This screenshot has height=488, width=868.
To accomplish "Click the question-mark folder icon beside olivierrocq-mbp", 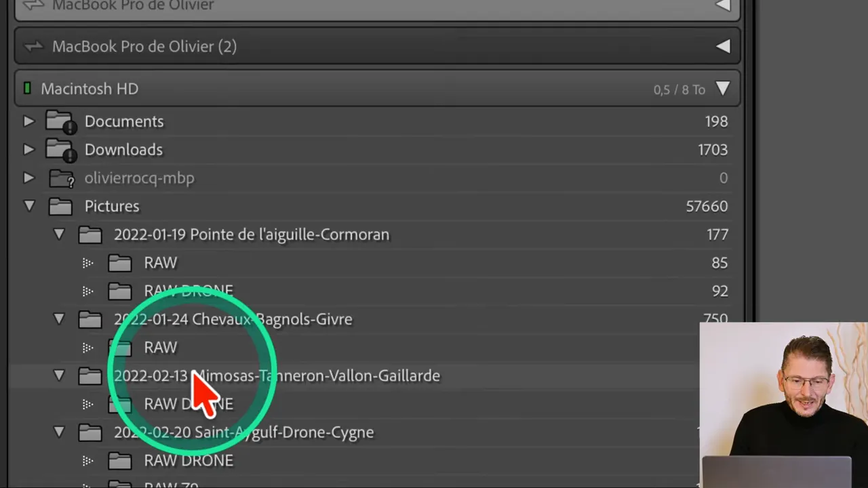I will point(60,178).
